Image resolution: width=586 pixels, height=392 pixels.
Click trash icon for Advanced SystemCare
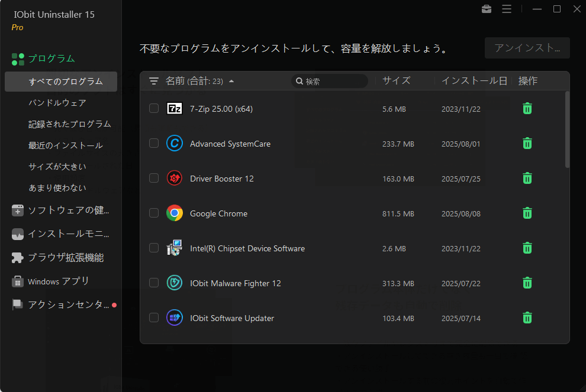527,143
